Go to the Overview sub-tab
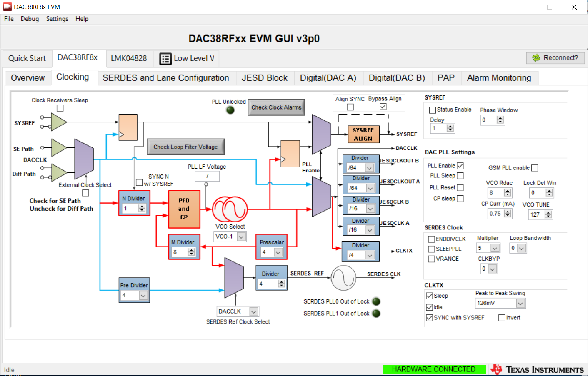This screenshot has height=376, width=588. 28,78
